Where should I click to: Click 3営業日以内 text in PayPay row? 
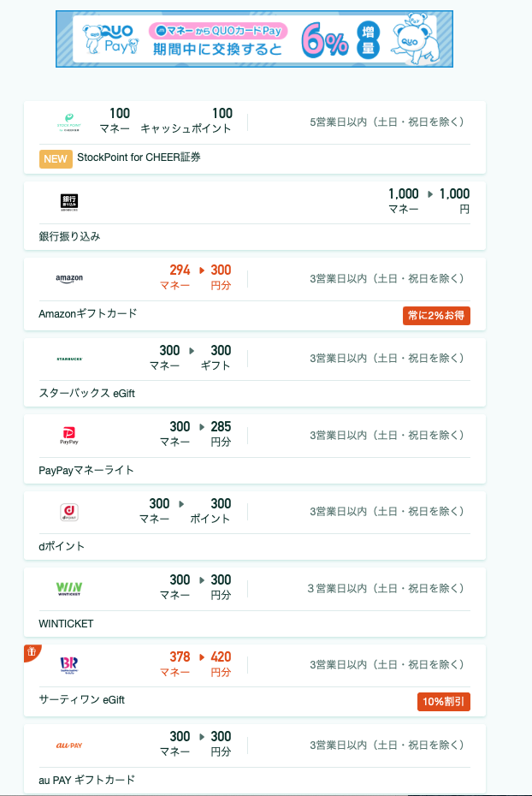pos(387,436)
